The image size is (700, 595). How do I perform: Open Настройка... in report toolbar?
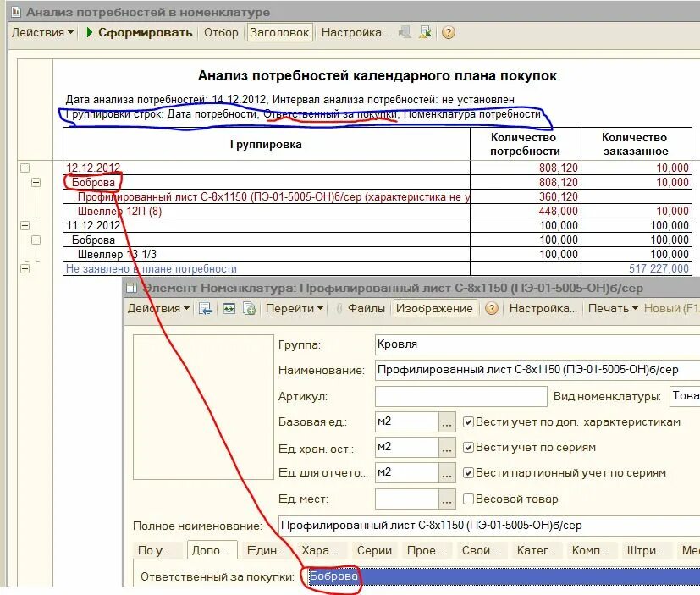click(x=356, y=32)
